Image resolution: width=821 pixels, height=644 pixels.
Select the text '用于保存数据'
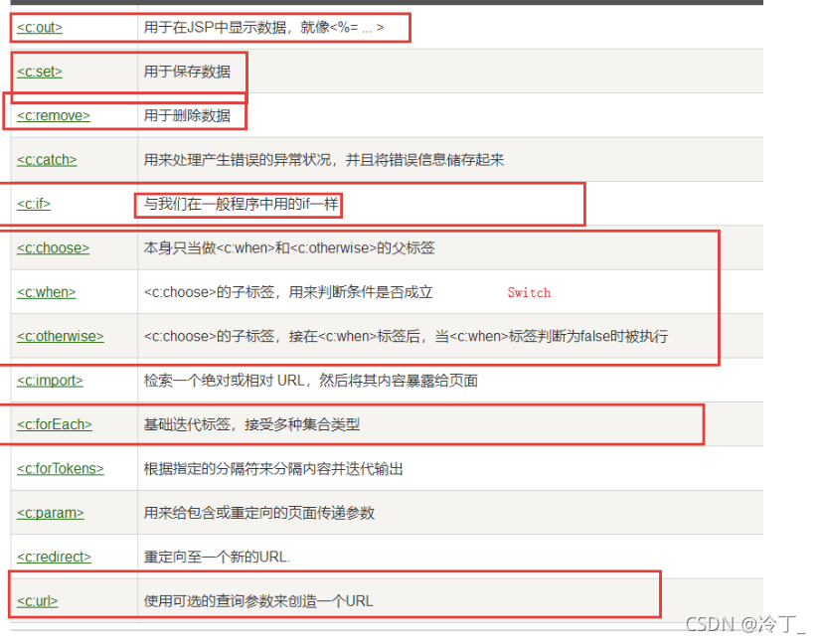tap(187, 72)
